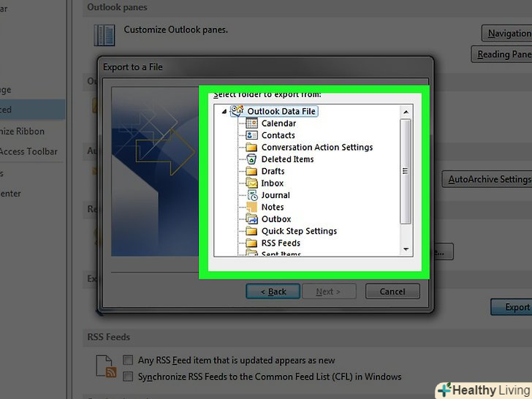Select the Deleted Items label
This screenshot has width=532, height=399.
pos(287,159)
